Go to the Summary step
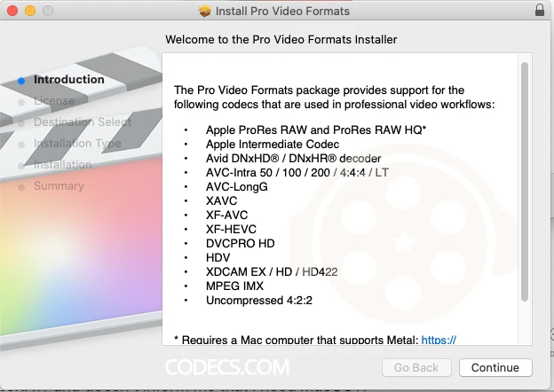Screen dimensions: 554x392 click(x=59, y=186)
